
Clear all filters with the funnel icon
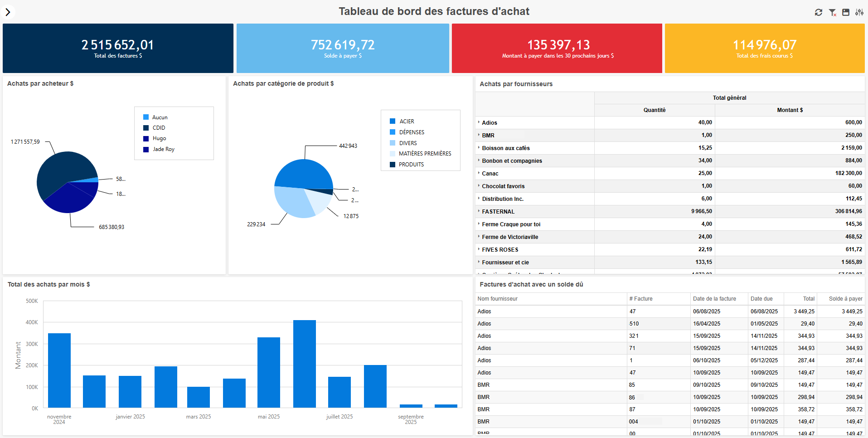point(832,12)
